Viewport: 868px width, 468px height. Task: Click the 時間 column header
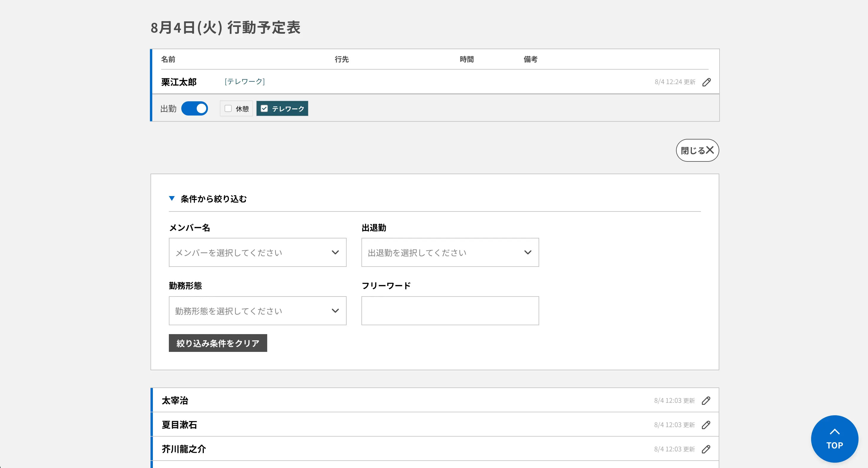click(x=467, y=59)
